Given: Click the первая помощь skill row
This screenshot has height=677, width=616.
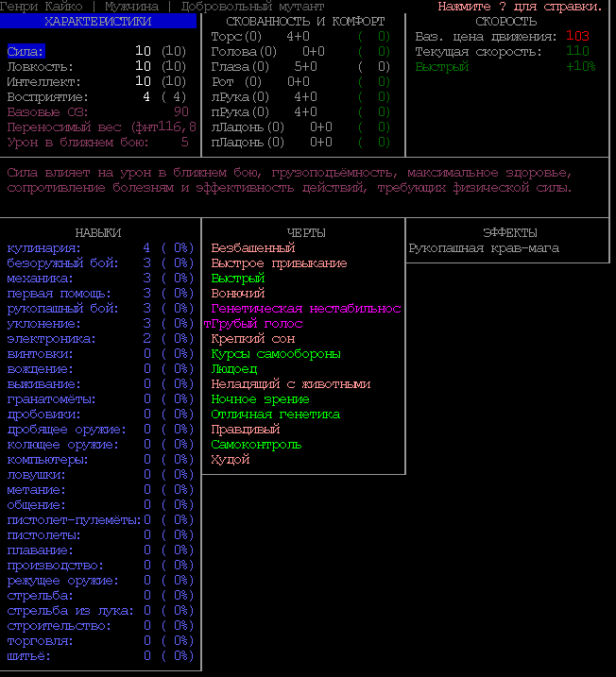Looking at the screenshot, I should coord(100,293).
